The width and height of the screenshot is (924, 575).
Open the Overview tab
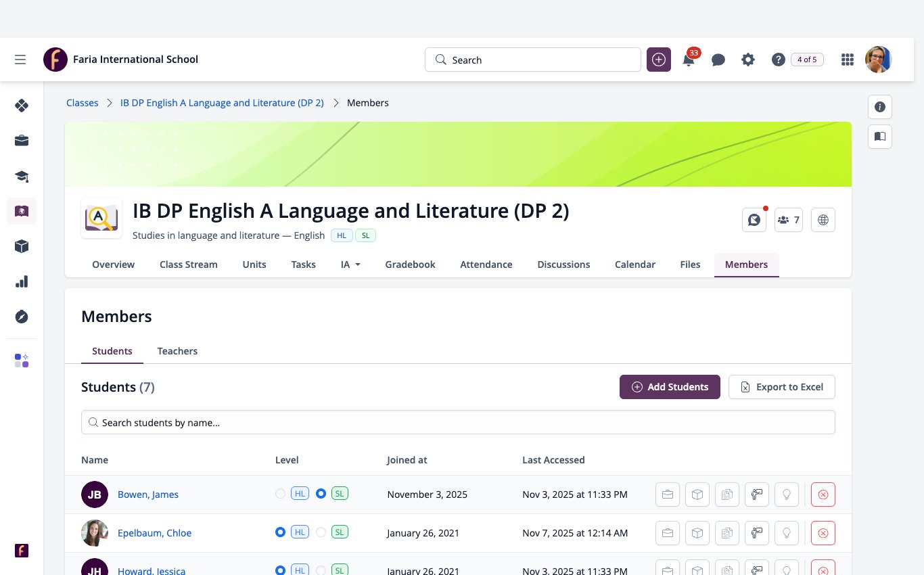114,264
